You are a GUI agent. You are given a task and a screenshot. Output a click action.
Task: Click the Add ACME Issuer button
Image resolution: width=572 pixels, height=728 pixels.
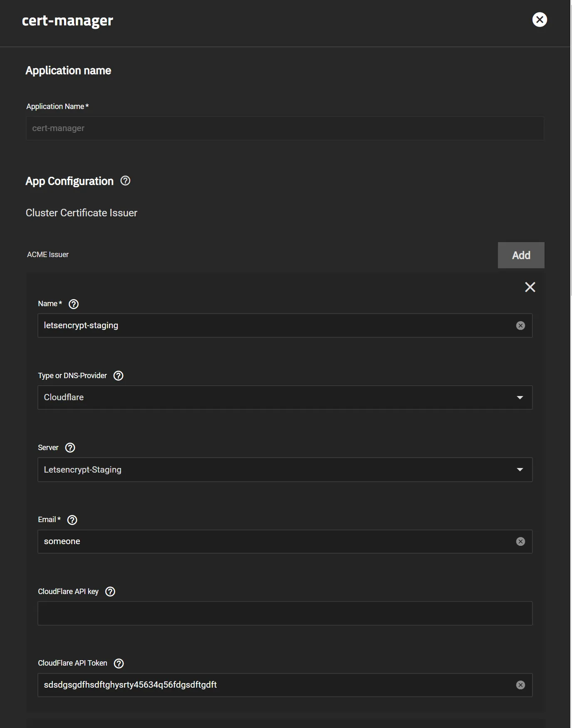pyautogui.click(x=521, y=255)
